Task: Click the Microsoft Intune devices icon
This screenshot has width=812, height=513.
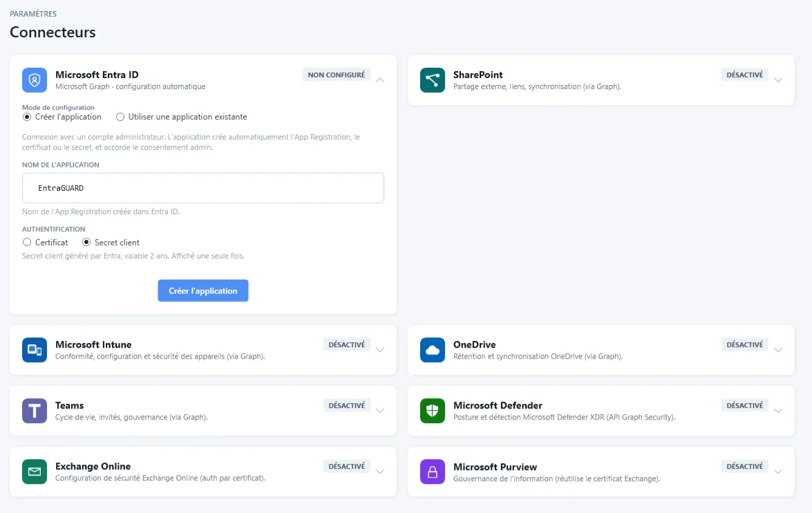Action: (35, 350)
